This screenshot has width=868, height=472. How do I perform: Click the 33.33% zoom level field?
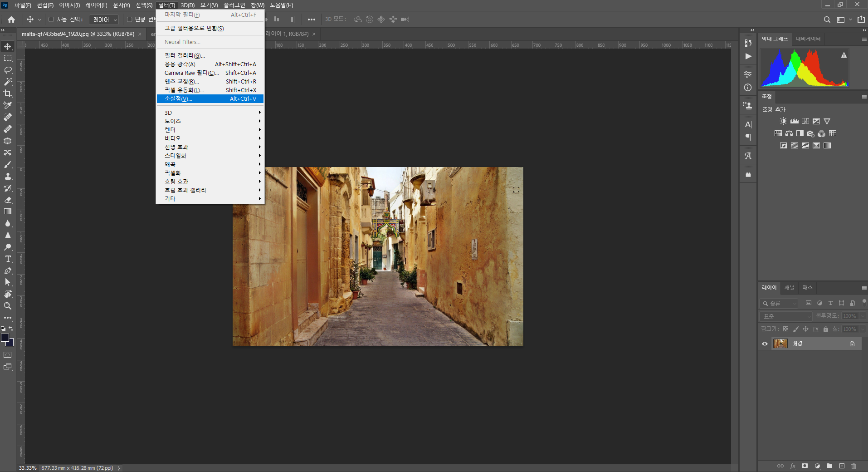28,468
